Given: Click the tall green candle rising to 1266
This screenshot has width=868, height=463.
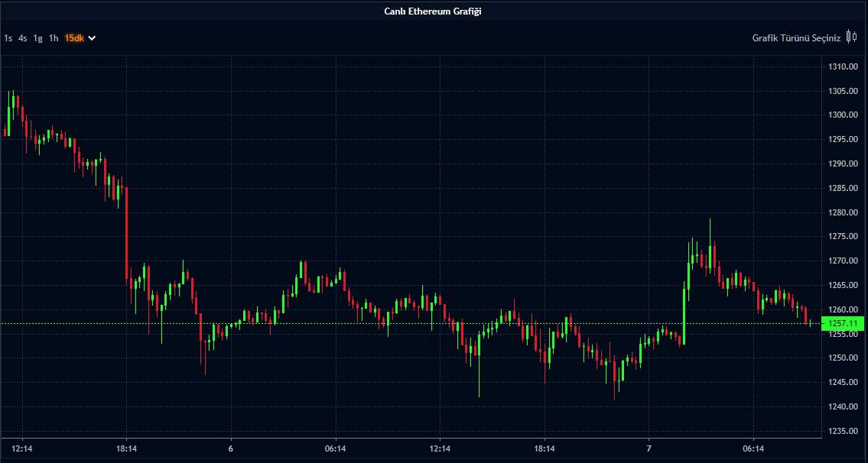Looking at the screenshot, I should click(x=684, y=313).
